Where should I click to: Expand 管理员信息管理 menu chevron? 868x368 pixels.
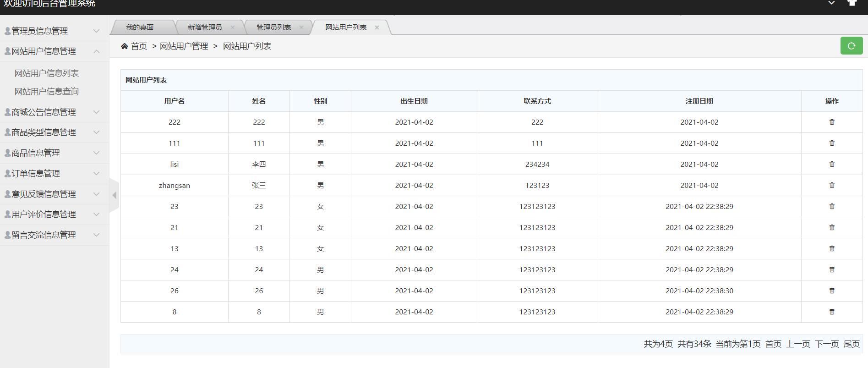coord(96,31)
